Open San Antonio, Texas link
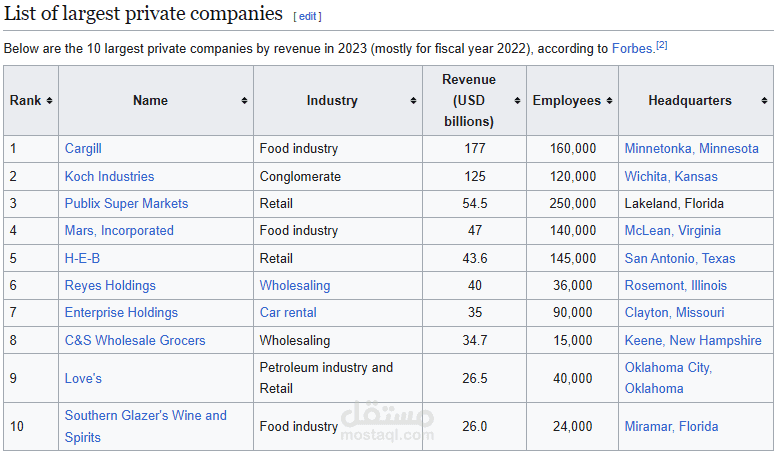 pos(680,258)
